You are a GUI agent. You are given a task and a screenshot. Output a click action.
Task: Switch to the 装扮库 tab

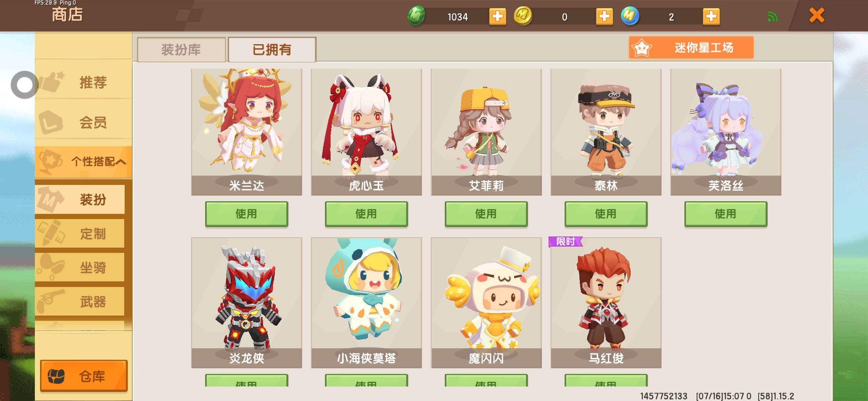(x=181, y=49)
